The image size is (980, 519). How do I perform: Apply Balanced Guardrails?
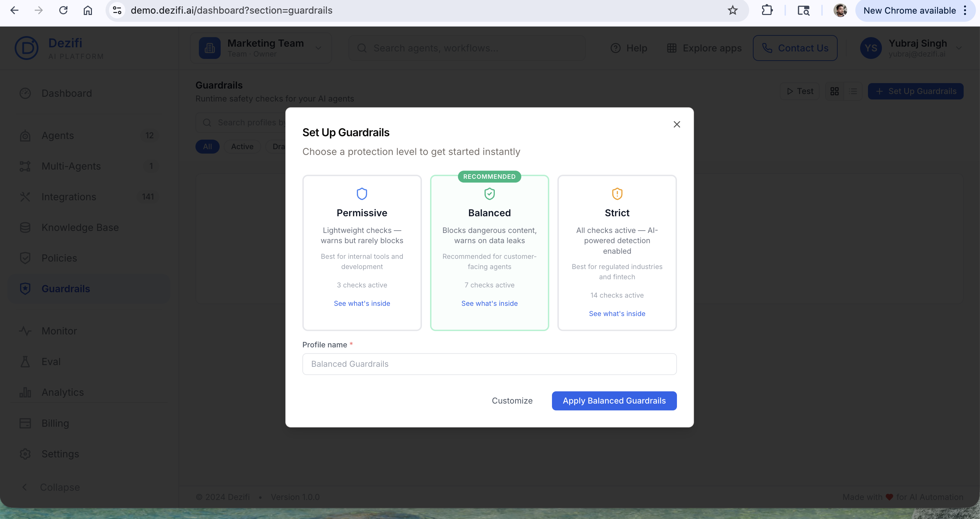pos(614,401)
